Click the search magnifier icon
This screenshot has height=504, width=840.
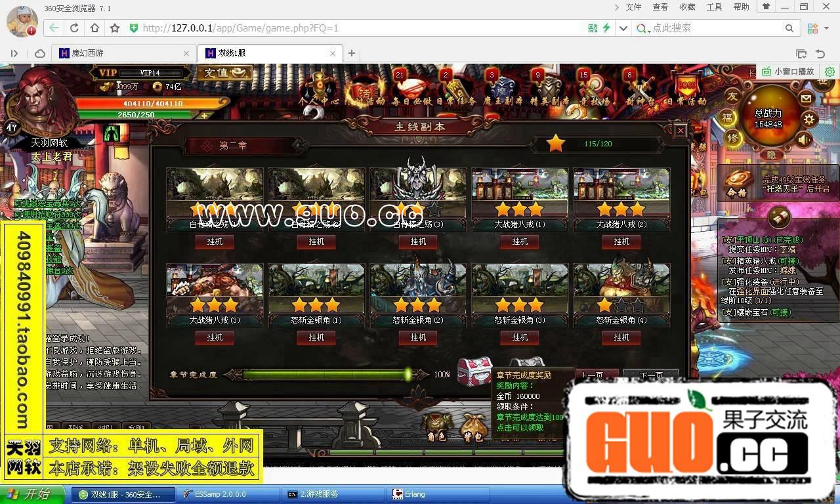coord(789,28)
